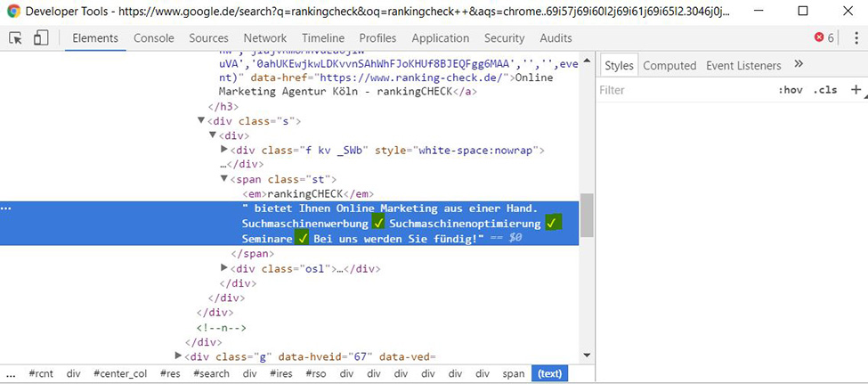Open the Security tab

[x=504, y=38]
